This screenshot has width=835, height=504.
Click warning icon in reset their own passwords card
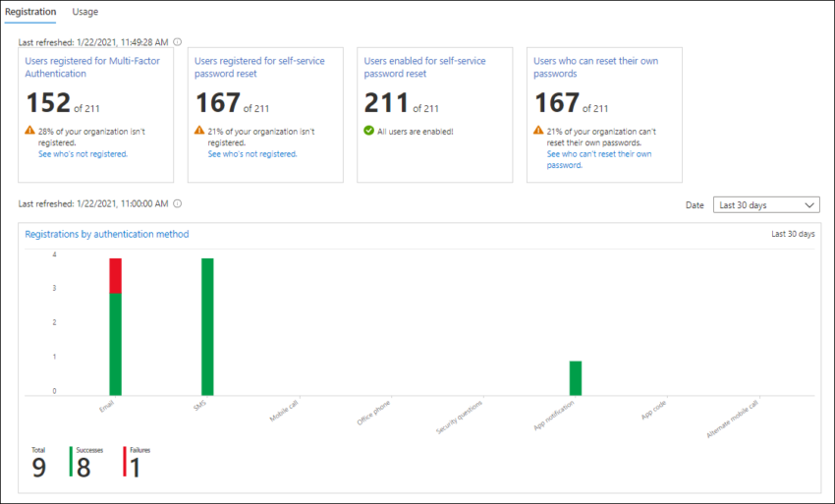tap(538, 131)
